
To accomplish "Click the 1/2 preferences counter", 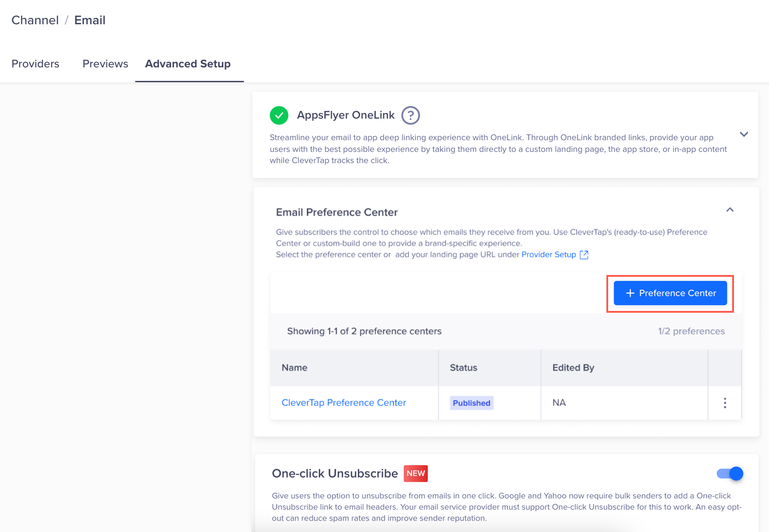I will click(x=691, y=331).
